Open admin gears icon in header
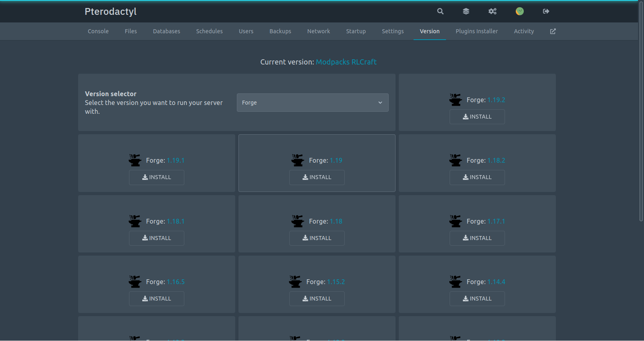This screenshot has height=341, width=644. point(493,11)
